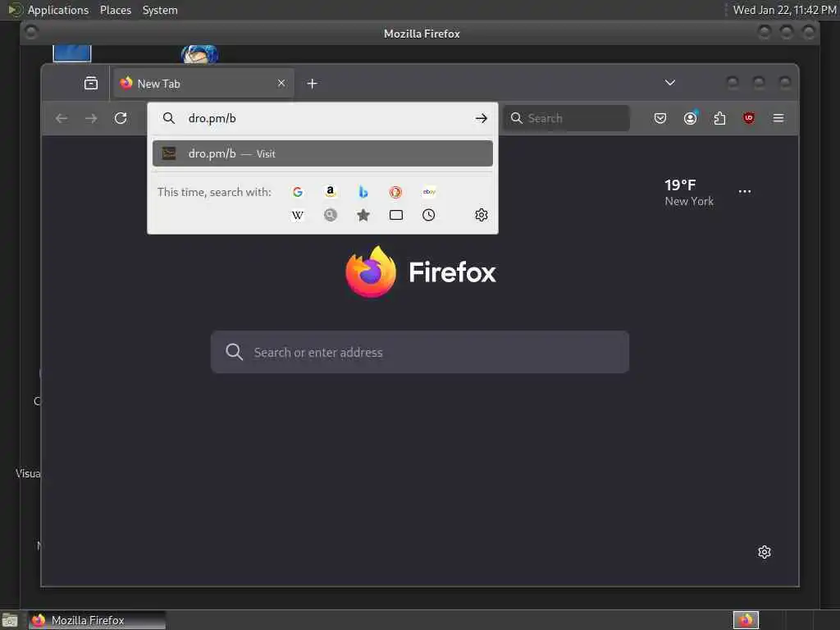Image resolution: width=840 pixels, height=630 pixels.
Task: Open search settings gear in the urlbar dropdown
Action: click(481, 215)
